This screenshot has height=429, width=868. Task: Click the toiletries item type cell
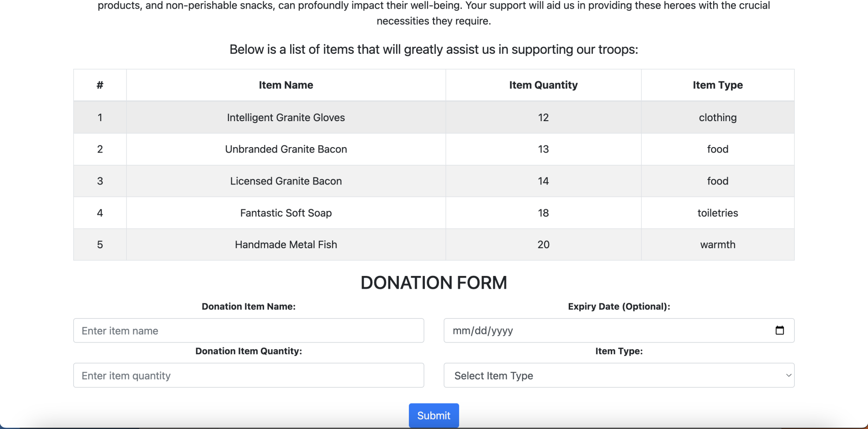718,213
